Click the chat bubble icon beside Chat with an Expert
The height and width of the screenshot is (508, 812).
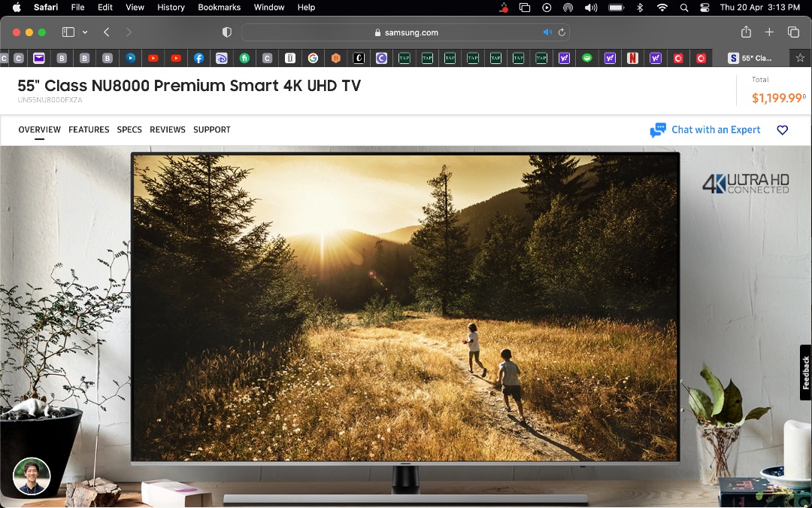656,128
